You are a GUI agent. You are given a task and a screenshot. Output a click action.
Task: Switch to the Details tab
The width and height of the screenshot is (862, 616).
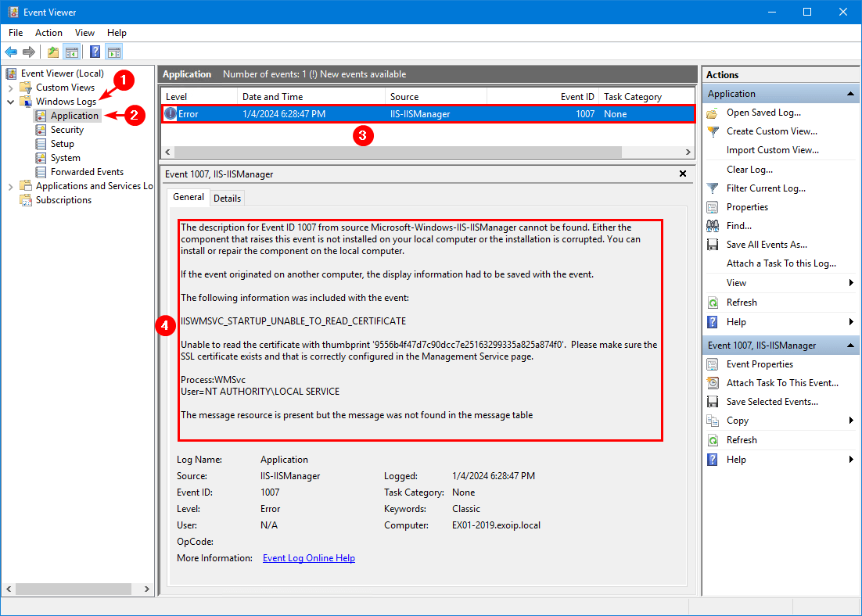click(227, 199)
